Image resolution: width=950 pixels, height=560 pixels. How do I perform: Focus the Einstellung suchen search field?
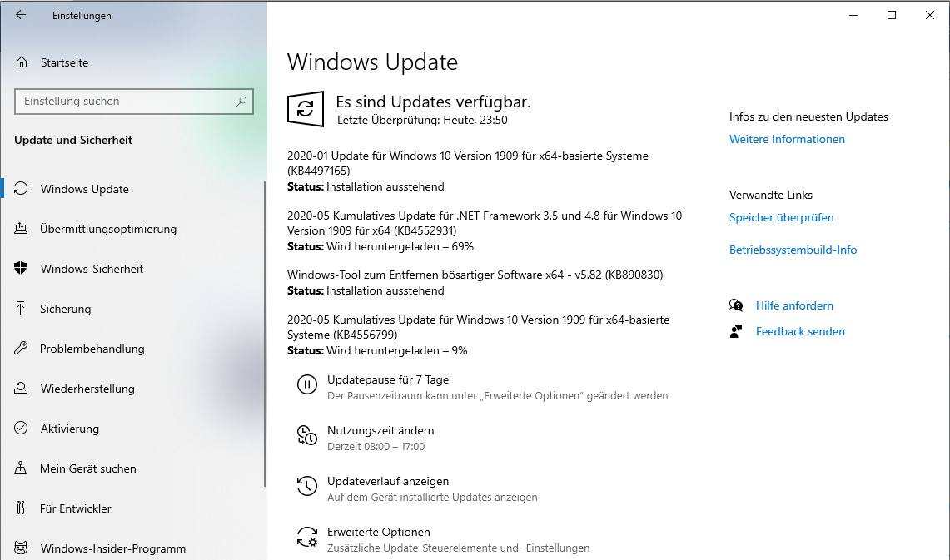pyautogui.click(x=134, y=102)
